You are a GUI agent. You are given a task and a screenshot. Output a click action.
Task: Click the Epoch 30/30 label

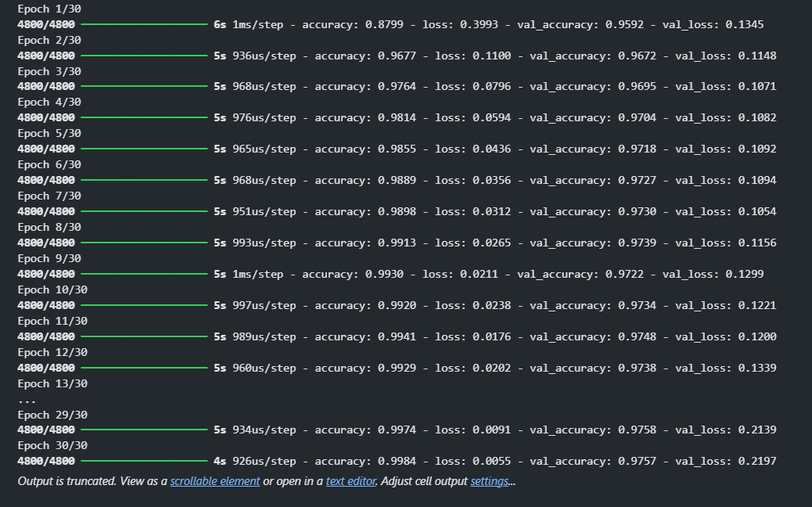(x=52, y=445)
